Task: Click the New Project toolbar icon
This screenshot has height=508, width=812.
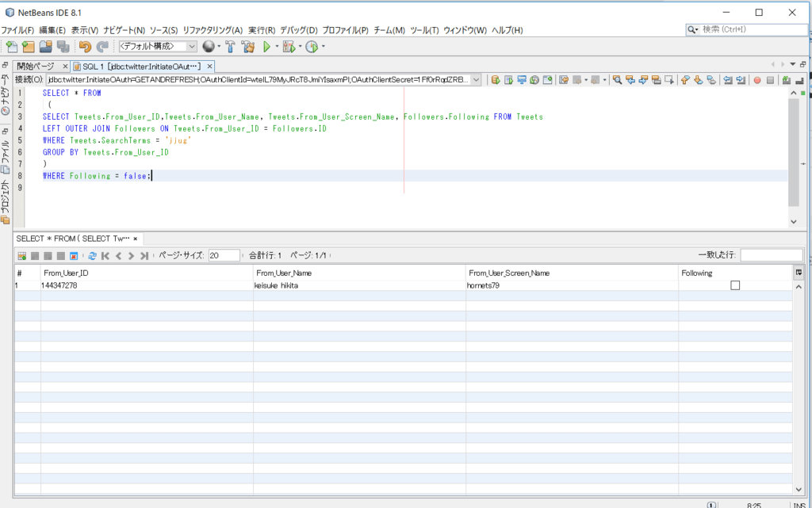Action: pyautogui.click(x=29, y=47)
